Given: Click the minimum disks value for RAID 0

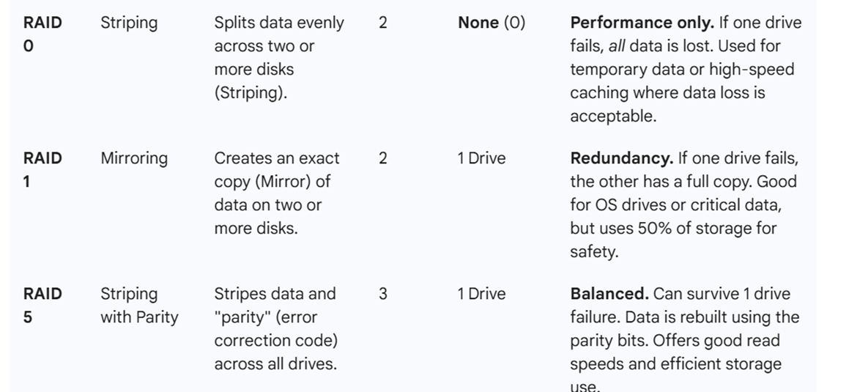Looking at the screenshot, I should tap(383, 23).
